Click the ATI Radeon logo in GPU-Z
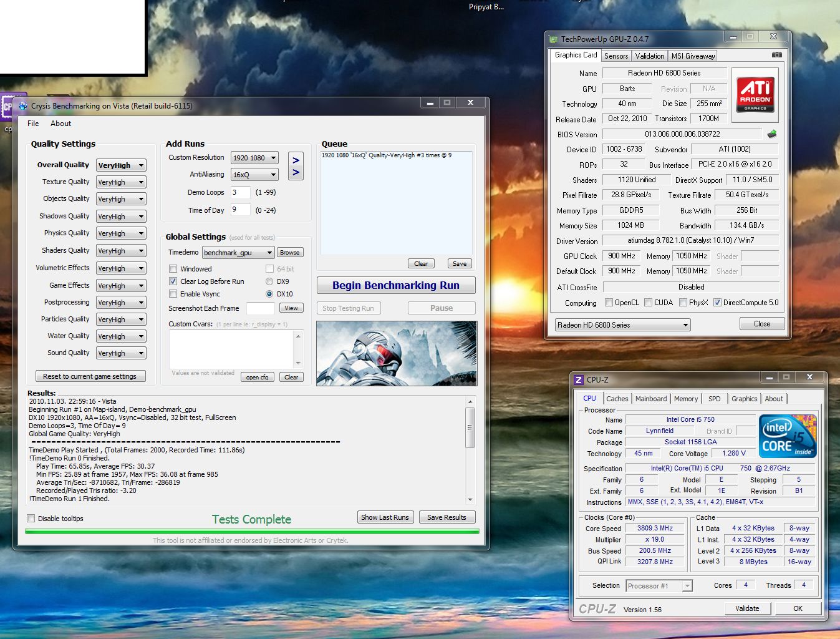The image size is (840, 639). (756, 94)
